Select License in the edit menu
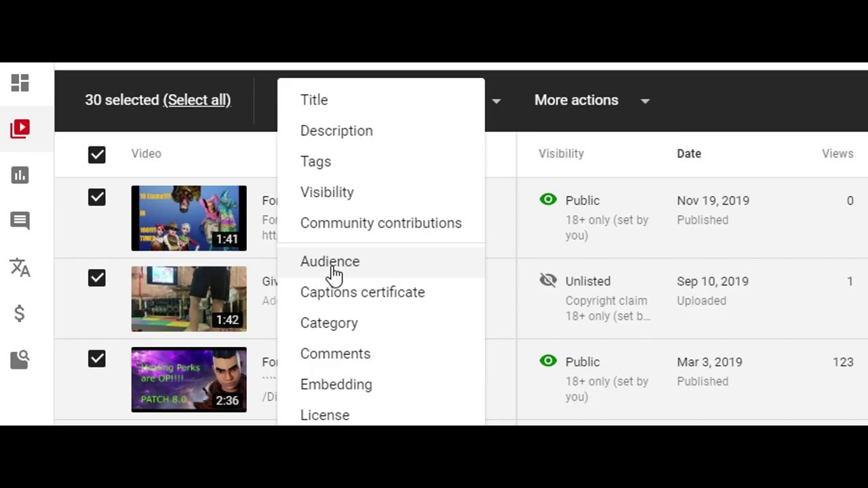This screenshot has height=488, width=868. coord(381,414)
